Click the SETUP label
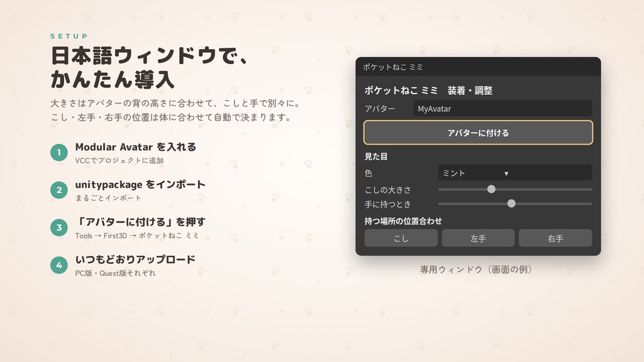This screenshot has height=362, width=644. click(x=69, y=36)
